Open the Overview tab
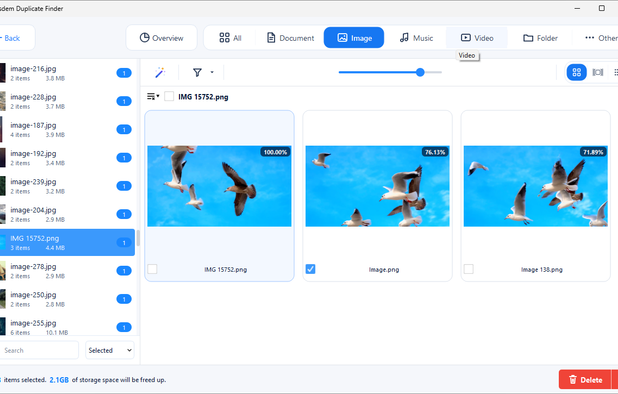 [162, 38]
